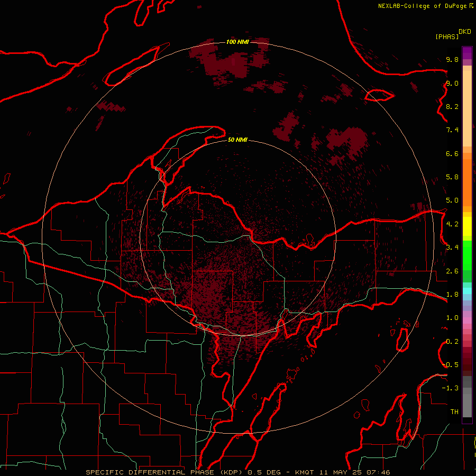Screen dimensions: 476x476
Task: Select the 1.0 value on color scale
Action: (x=452, y=318)
